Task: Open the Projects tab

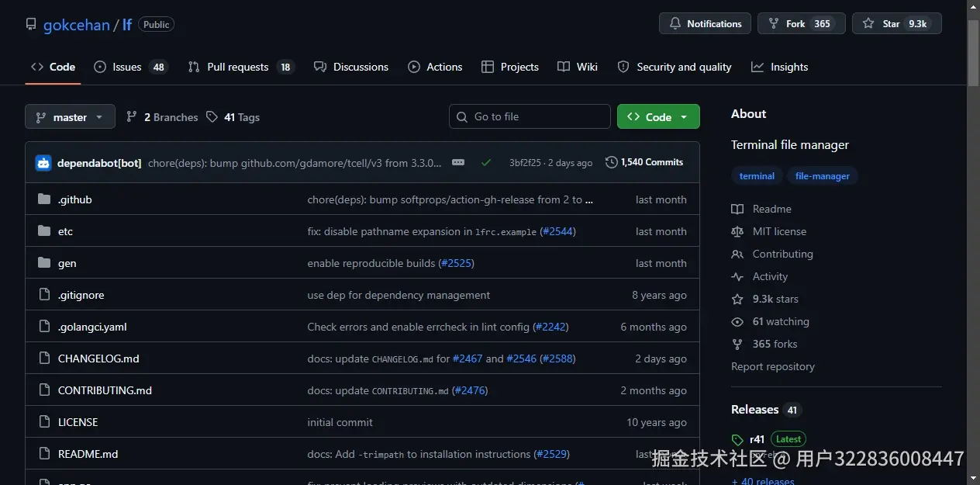Action: 509,67
